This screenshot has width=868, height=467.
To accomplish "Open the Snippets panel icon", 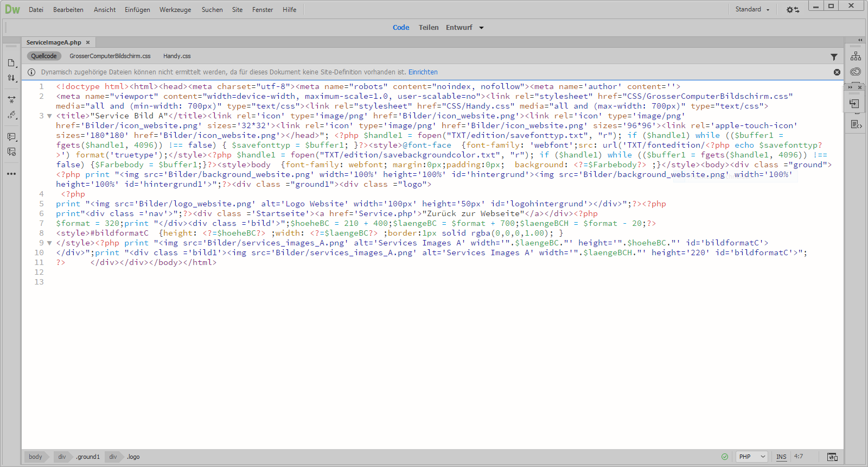I will [856, 125].
